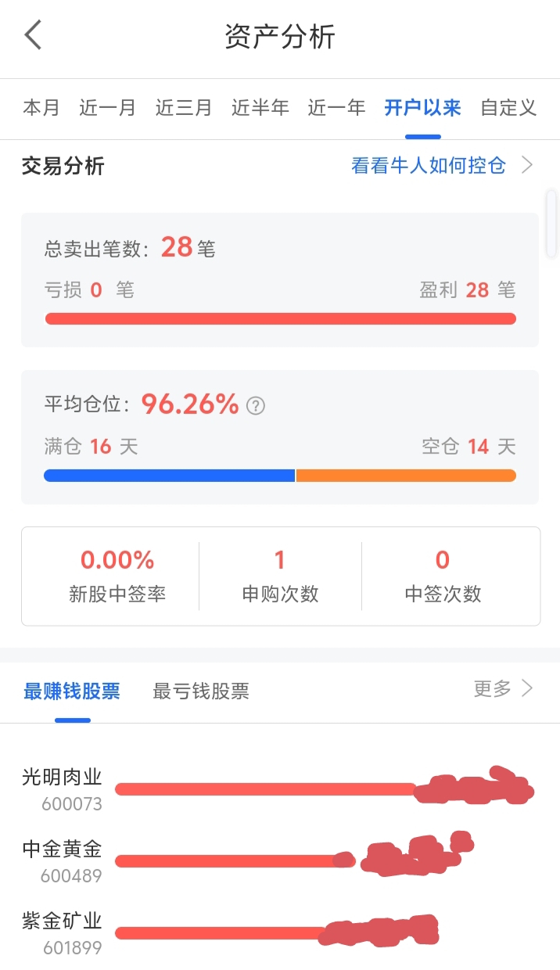Image resolution: width=560 pixels, height=970 pixels.
Task: Choose the 近三月 period tab
Action: click(x=184, y=108)
